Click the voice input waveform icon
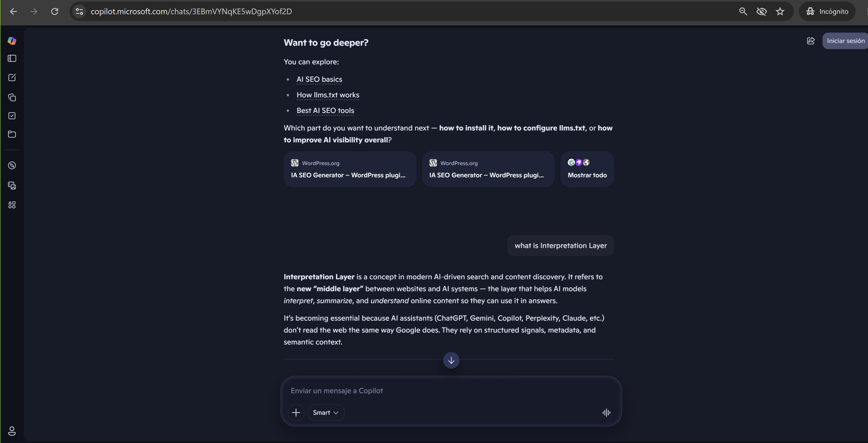 coord(606,412)
